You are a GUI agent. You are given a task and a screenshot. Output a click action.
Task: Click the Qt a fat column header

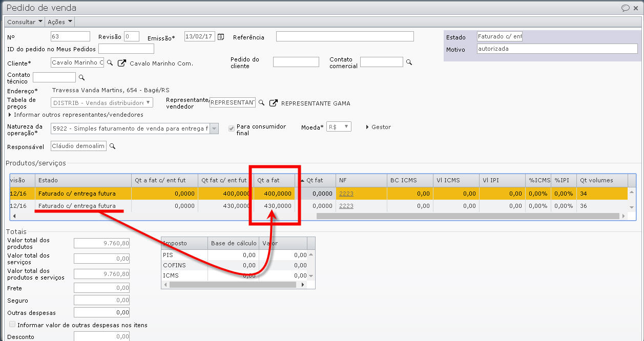275,180
